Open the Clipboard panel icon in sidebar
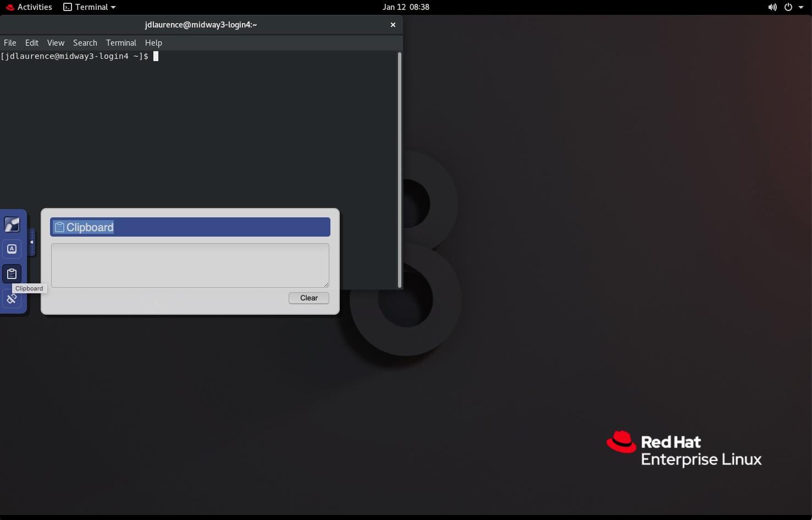 [12, 273]
